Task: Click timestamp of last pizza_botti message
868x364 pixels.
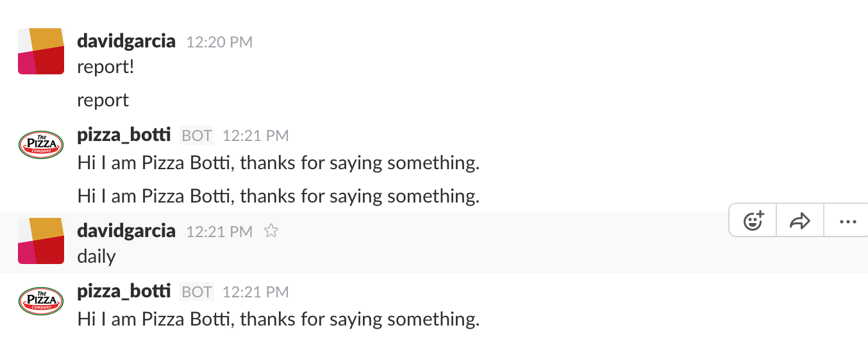Action: [x=255, y=292]
